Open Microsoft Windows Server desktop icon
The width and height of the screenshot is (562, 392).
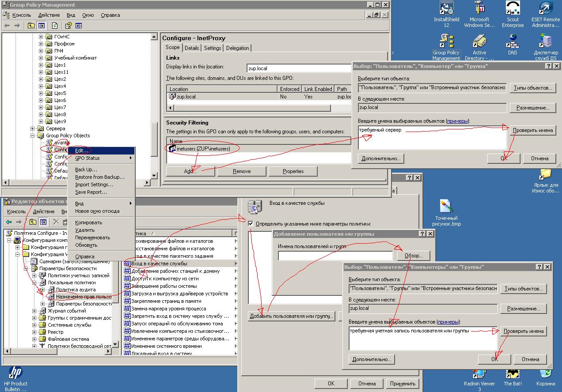tap(479, 14)
